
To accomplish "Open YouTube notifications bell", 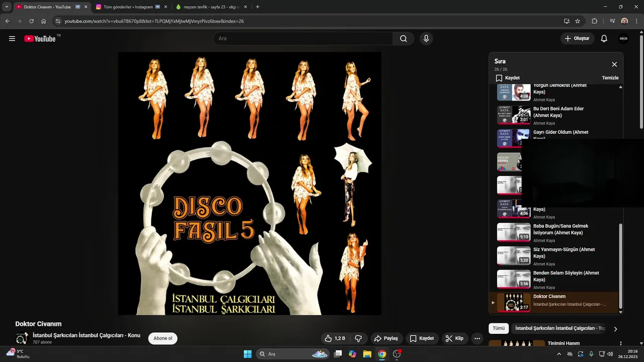I will click(604, 39).
